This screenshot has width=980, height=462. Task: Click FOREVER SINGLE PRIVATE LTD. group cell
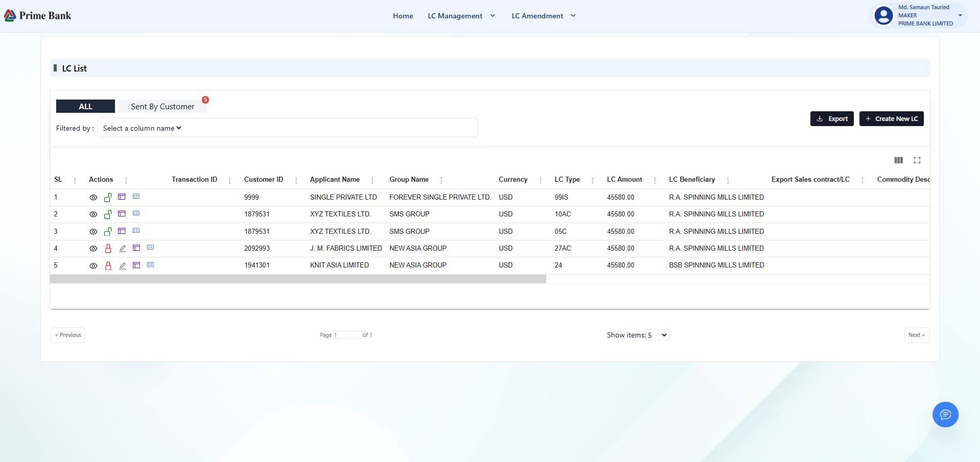(440, 197)
